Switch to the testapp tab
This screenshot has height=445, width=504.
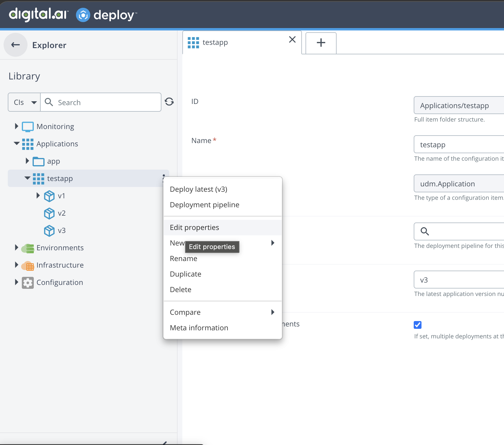point(242,43)
